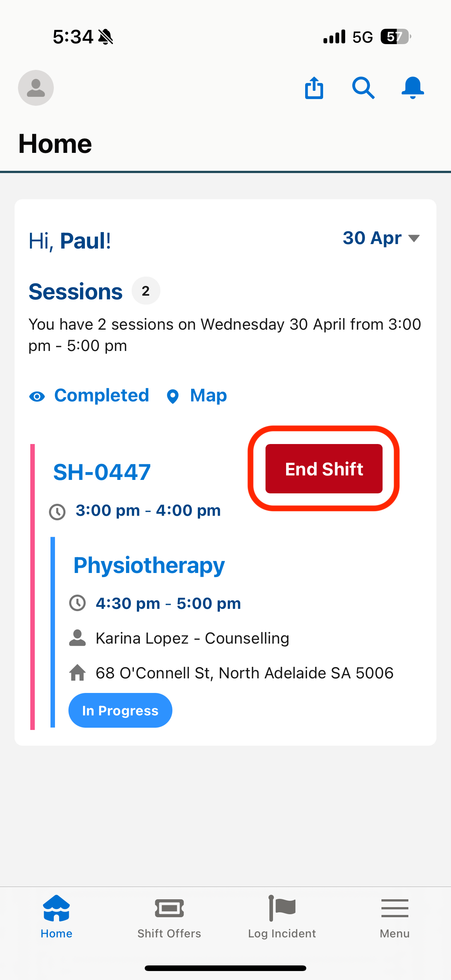Tap the clock icon beside 3:00 pm
The width and height of the screenshot is (451, 980).
pos(57,512)
